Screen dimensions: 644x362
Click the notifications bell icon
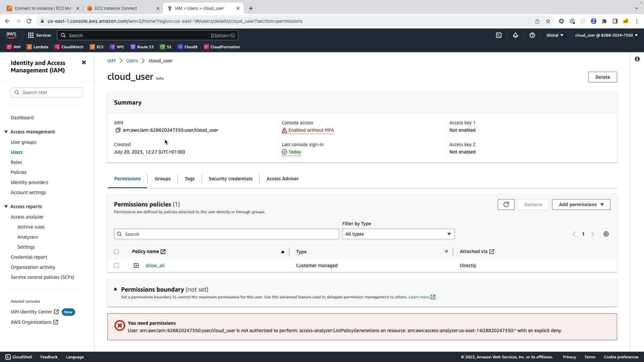pos(516,35)
